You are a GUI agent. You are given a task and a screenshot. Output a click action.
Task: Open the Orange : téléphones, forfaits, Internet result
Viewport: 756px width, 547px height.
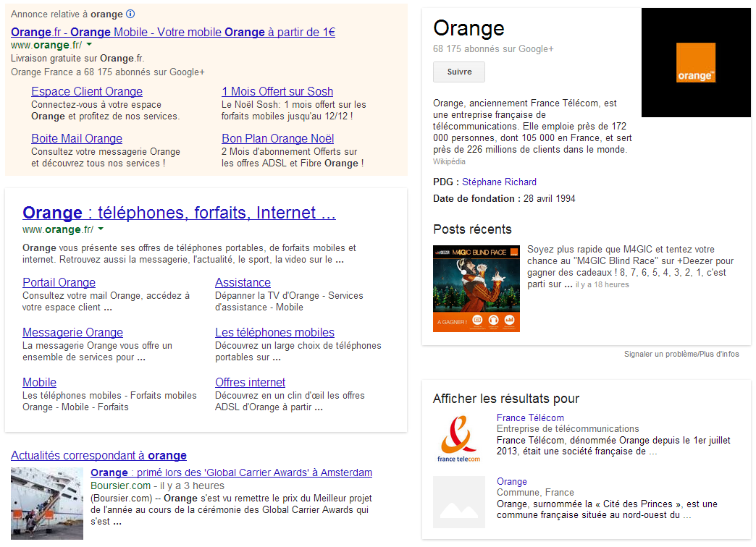[179, 212]
